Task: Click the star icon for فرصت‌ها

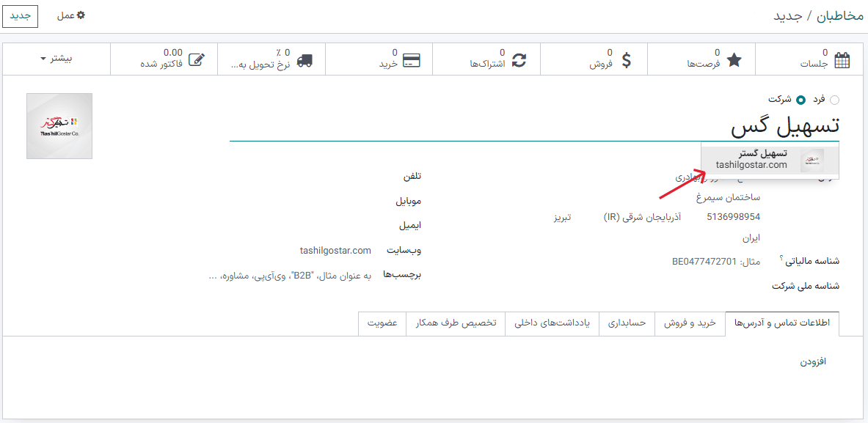Action: pos(734,60)
